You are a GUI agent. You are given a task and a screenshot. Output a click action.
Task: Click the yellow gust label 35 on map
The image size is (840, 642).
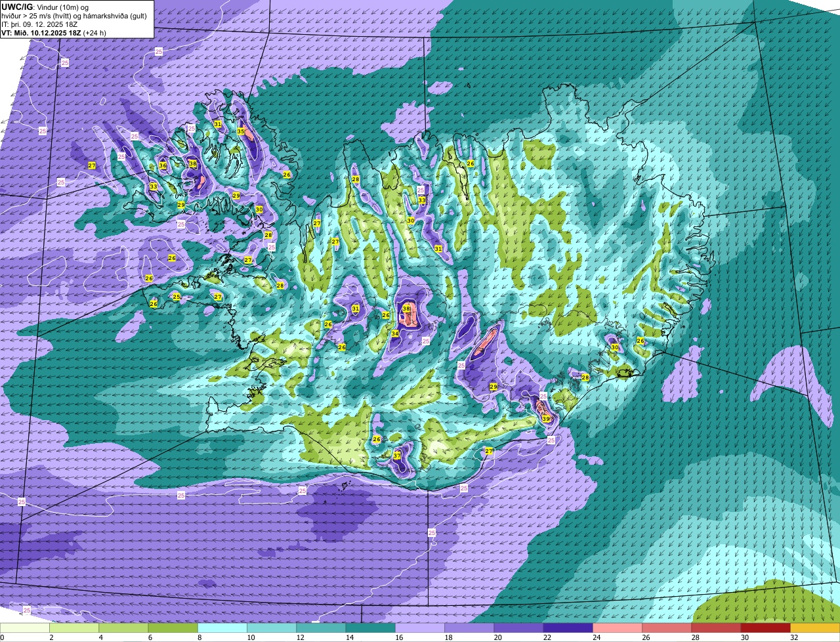click(x=241, y=131)
